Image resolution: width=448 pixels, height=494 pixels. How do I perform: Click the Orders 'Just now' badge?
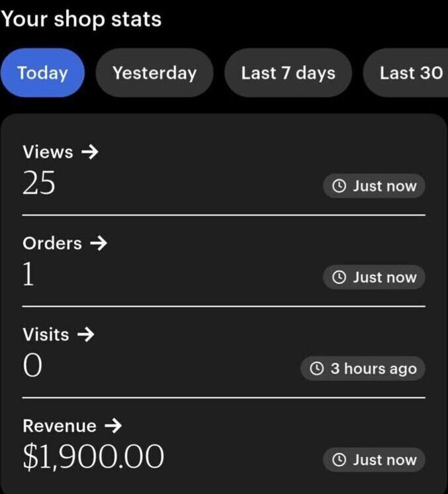[374, 277]
